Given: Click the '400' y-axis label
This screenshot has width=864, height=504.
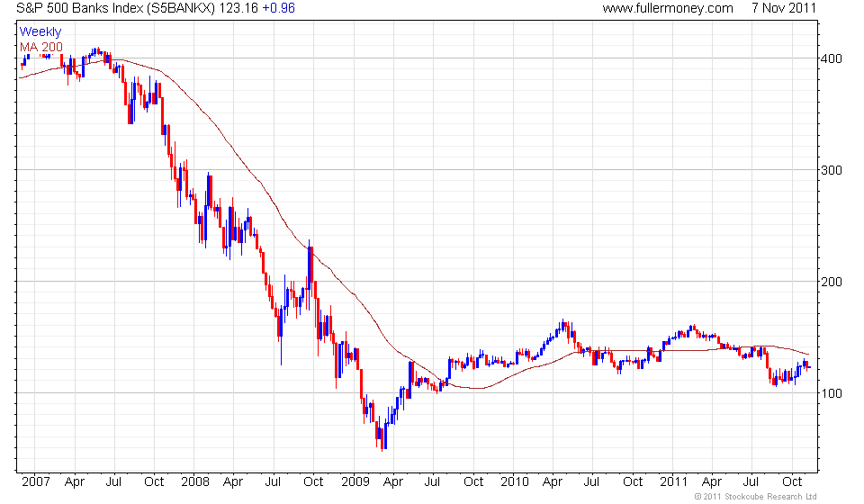Looking at the screenshot, I should (832, 58).
